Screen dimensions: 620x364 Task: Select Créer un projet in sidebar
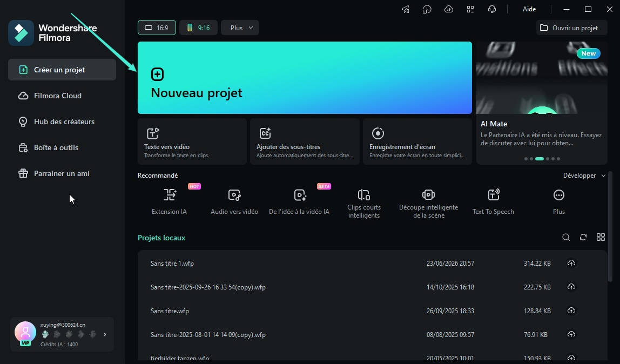coord(62,70)
